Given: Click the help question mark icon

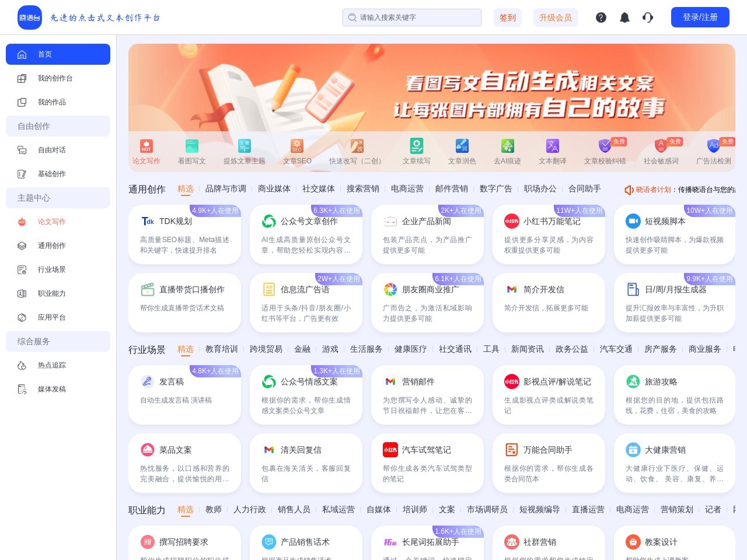Looking at the screenshot, I should (601, 17).
